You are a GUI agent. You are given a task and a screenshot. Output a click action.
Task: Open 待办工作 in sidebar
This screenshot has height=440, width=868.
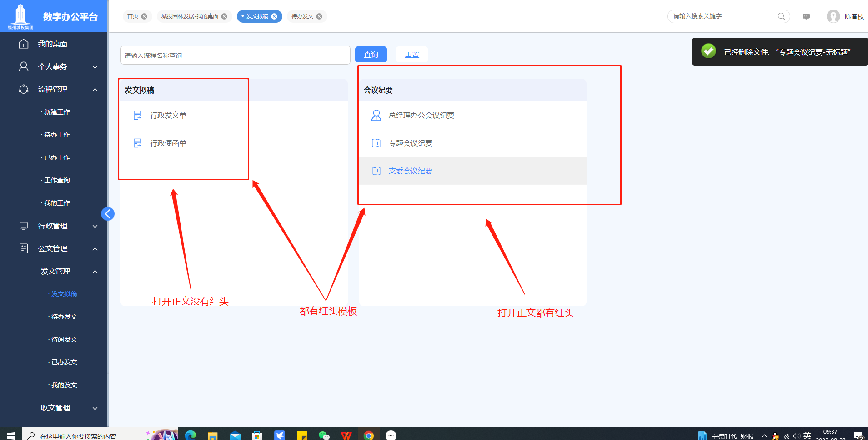[57, 135]
